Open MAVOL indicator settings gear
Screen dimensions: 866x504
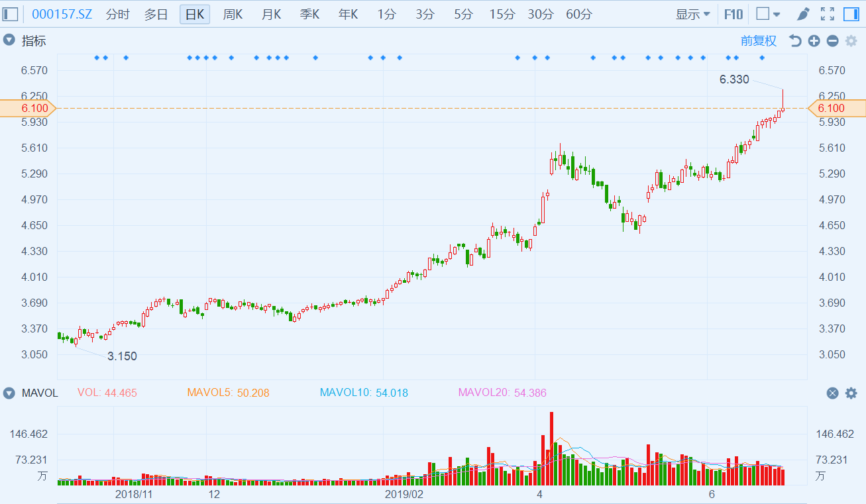coord(851,393)
